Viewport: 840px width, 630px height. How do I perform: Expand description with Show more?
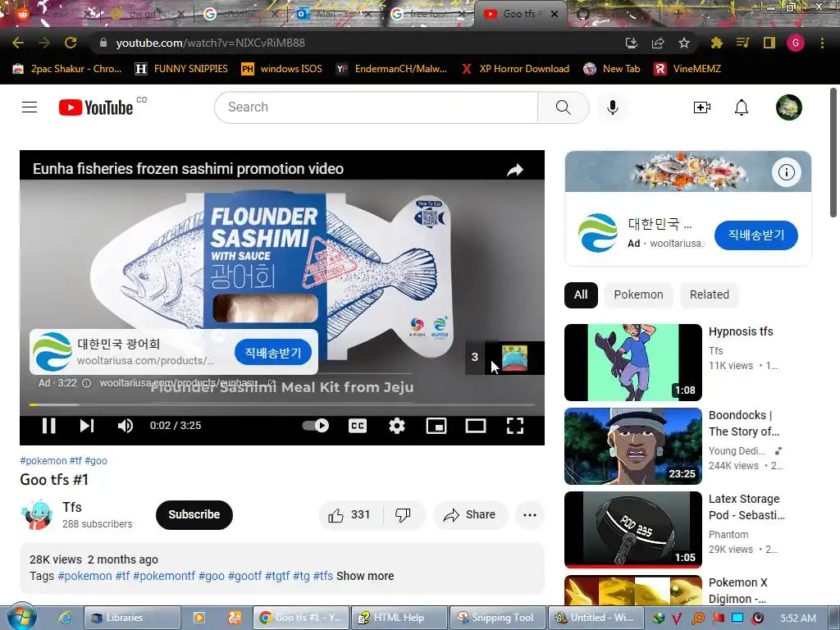(x=365, y=576)
